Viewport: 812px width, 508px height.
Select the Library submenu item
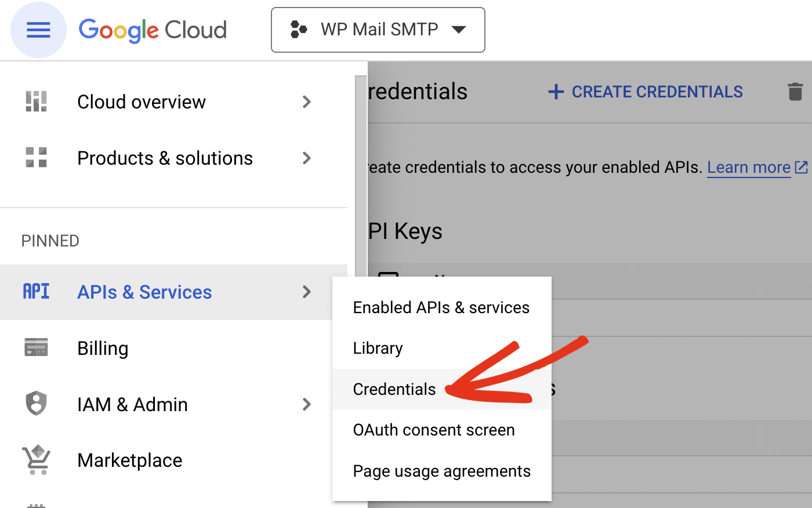point(378,348)
